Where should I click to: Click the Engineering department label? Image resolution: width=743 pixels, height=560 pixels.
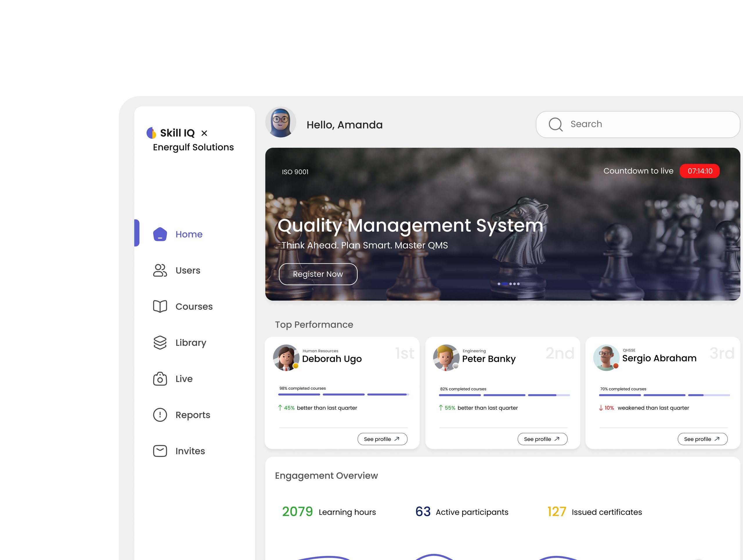[474, 351]
